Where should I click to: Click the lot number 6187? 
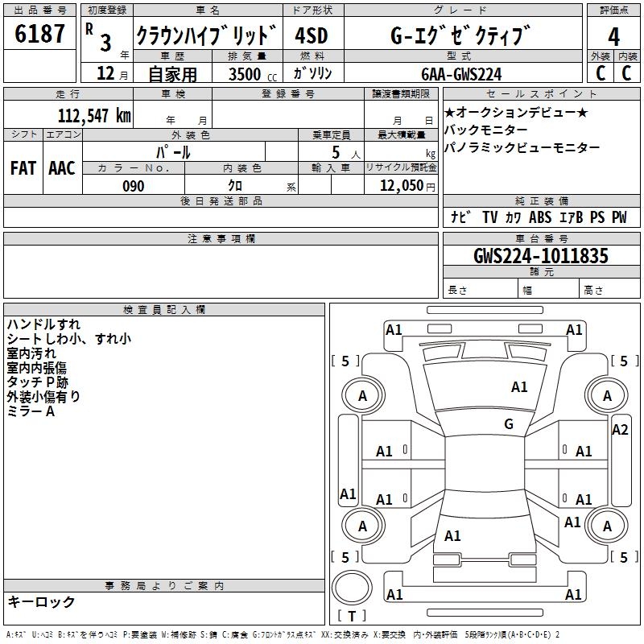coord(39,34)
